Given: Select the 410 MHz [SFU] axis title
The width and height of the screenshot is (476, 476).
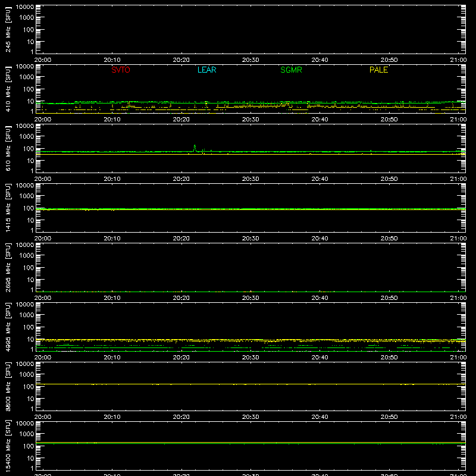Looking at the screenshot, I should pyautogui.click(x=8, y=89).
